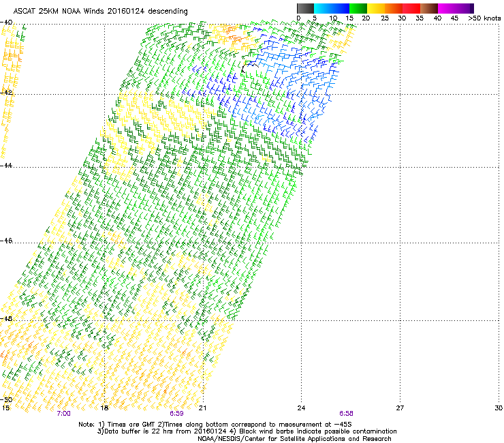The width and height of the screenshot is (504, 443).
Task: Click the magenta 40-45 knots legend segment
Action: tap(447, 8)
